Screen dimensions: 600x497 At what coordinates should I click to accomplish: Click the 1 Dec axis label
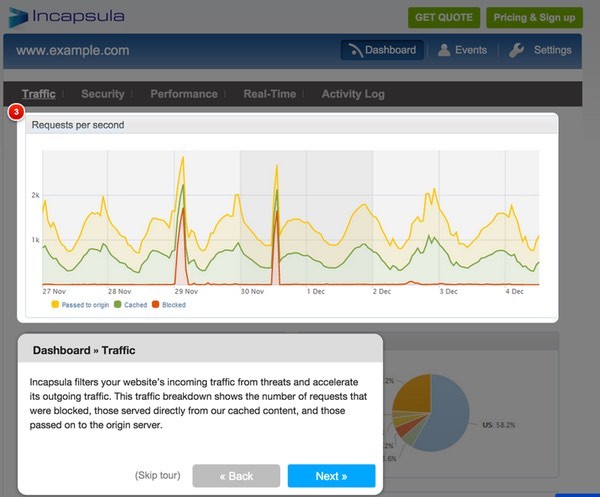point(316,291)
